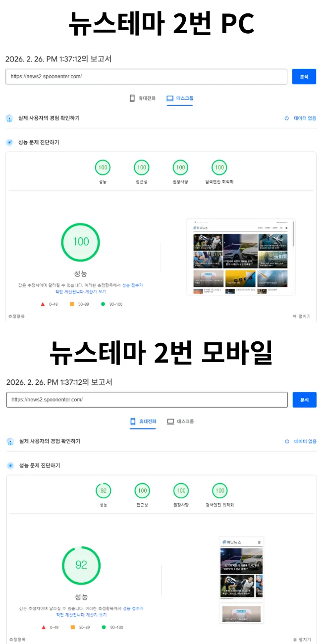Viewport: 323px width, 644px height.
Task: Switch to 데스크톱 tab in the mobile report
Action: pyautogui.click(x=180, y=422)
